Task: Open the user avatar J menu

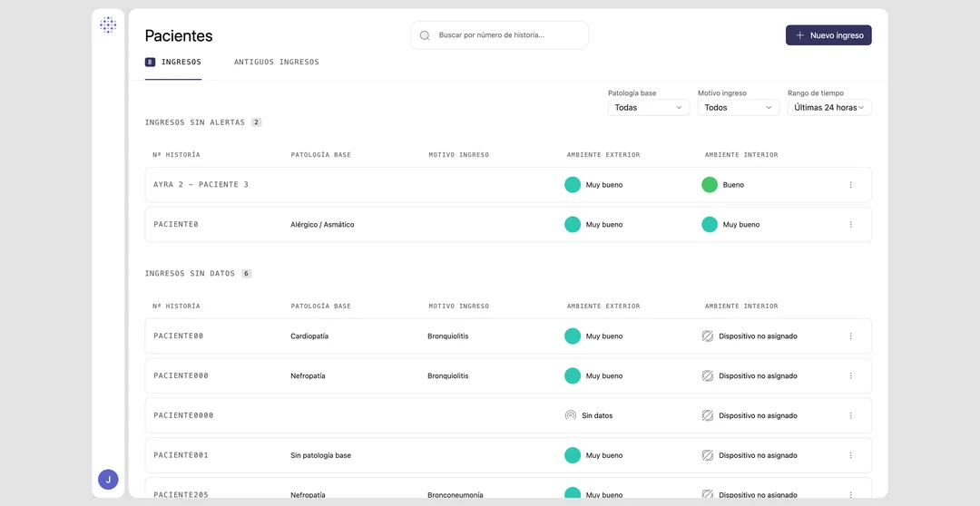Action: 108,480
